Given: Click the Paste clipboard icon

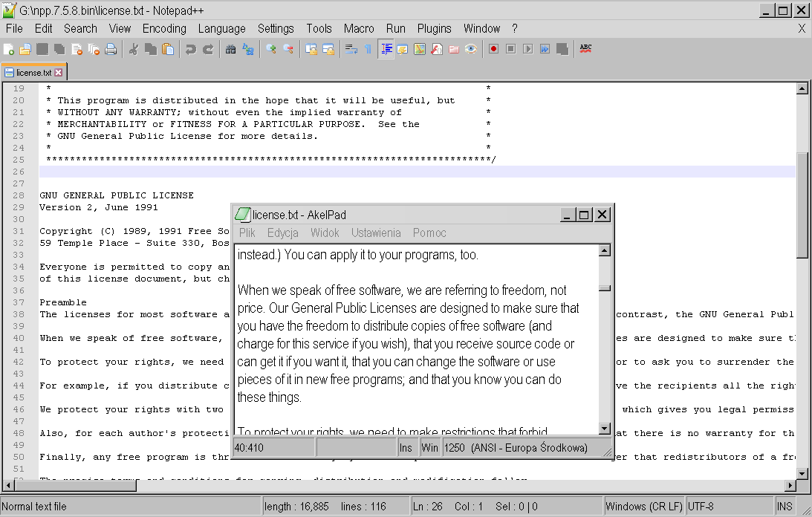Looking at the screenshot, I should coord(168,49).
